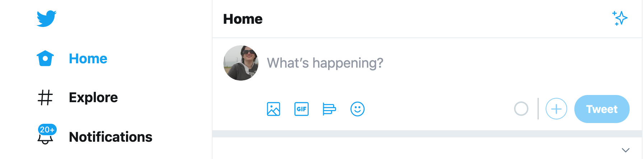Click the Home birdhouse icon in sidebar
The height and width of the screenshot is (159, 644).
pyautogui.click(x=45, y=58)
